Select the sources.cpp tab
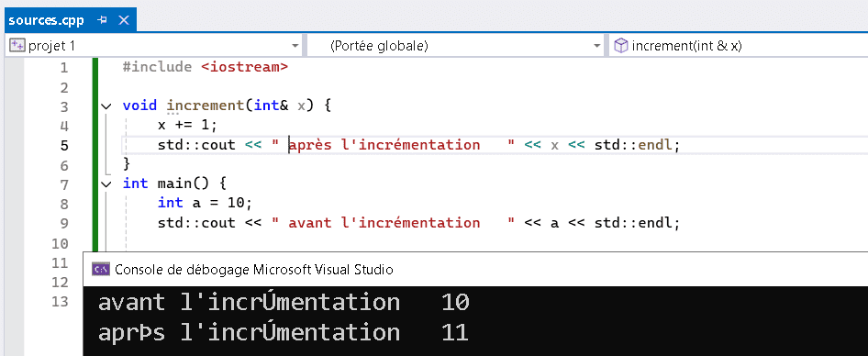The image size is (868, 356). [x=47, y=20]
